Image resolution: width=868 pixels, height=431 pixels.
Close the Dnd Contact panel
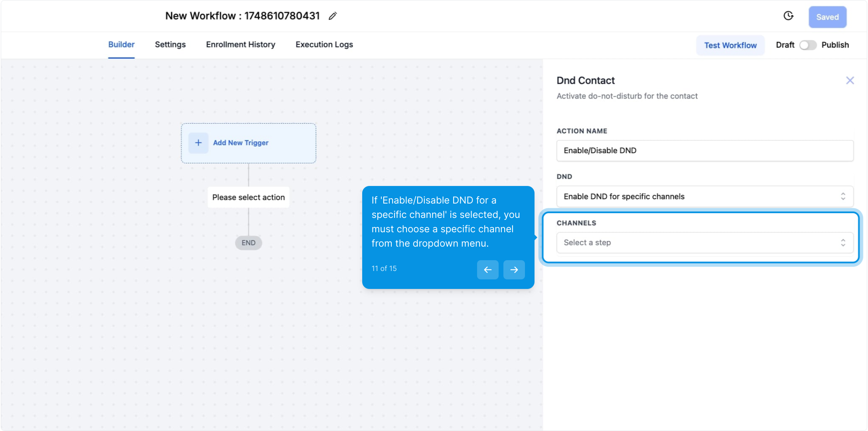850,81
